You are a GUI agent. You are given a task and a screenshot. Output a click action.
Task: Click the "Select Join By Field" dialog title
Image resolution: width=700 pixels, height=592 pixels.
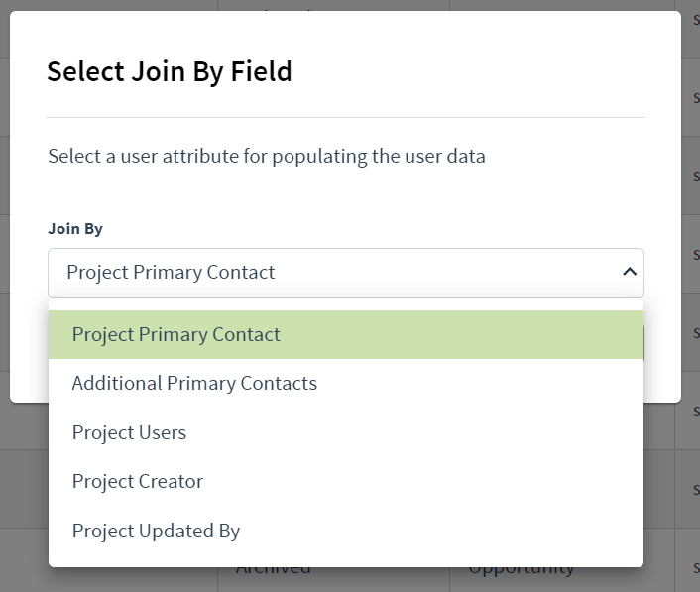pos(170,71)
